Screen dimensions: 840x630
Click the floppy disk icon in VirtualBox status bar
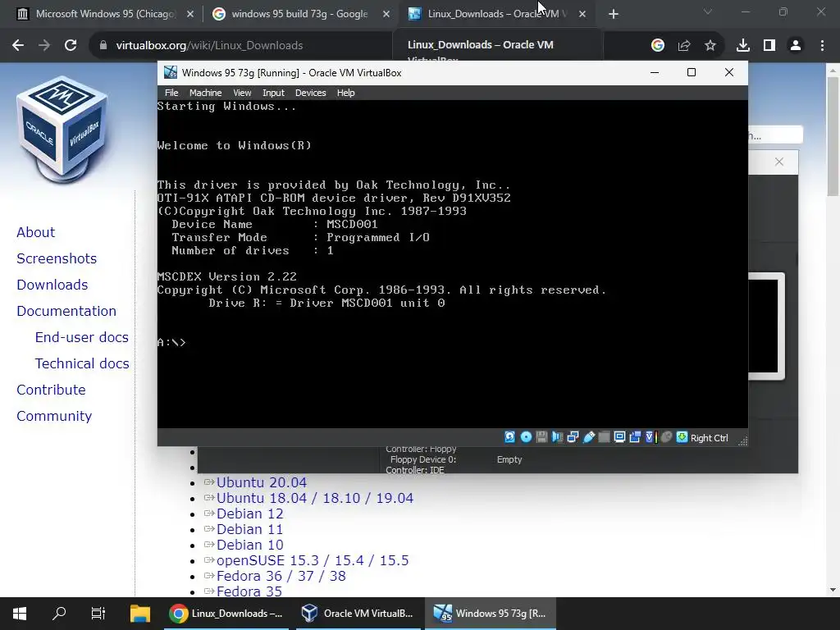coord(541,437)
